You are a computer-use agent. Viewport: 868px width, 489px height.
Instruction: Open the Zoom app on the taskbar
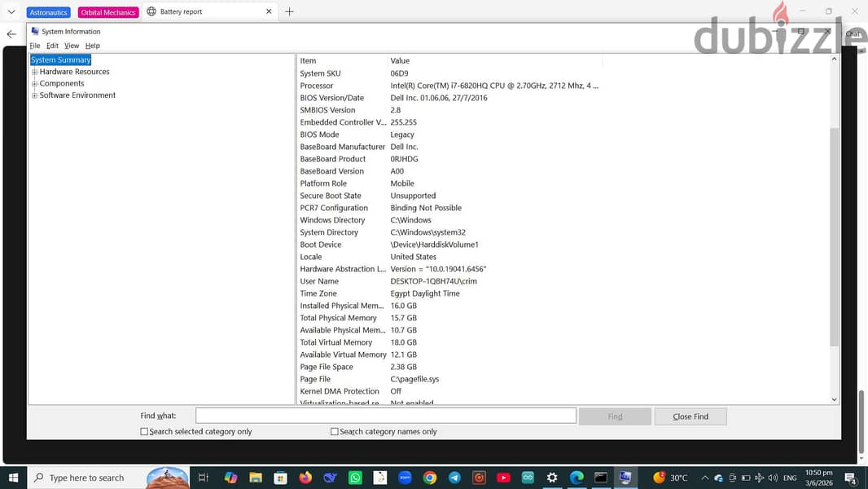click(405, 478)
